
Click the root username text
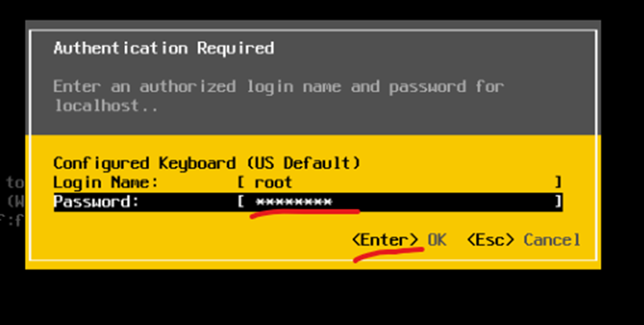click(x=273, y=183)
